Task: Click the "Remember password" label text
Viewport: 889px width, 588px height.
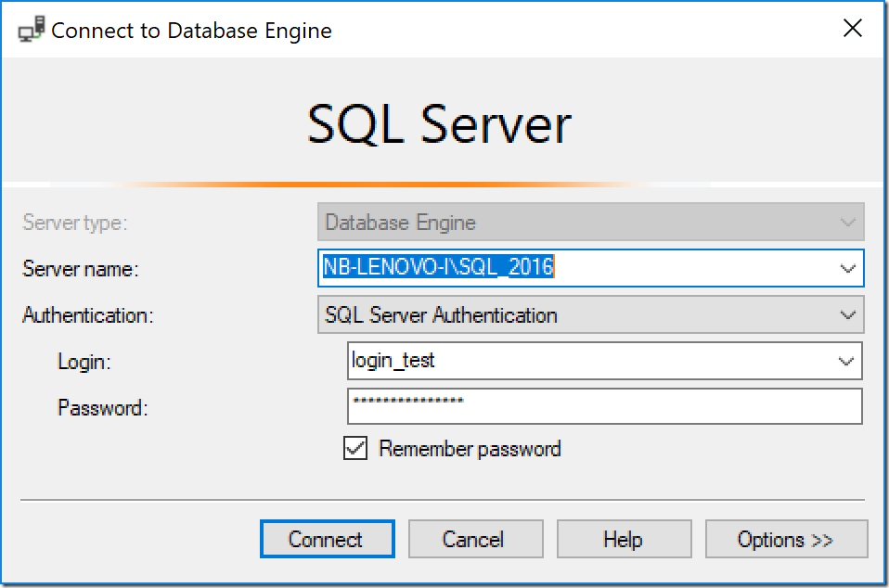Action: click(x=470, y=449)
